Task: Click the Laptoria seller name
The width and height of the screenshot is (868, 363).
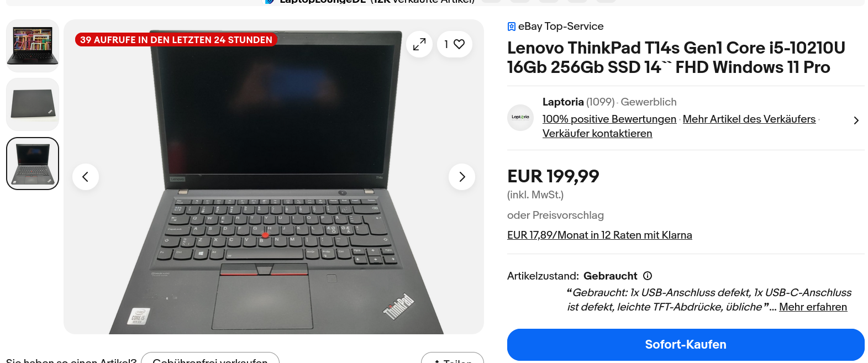Action: [x=563, y=102]
